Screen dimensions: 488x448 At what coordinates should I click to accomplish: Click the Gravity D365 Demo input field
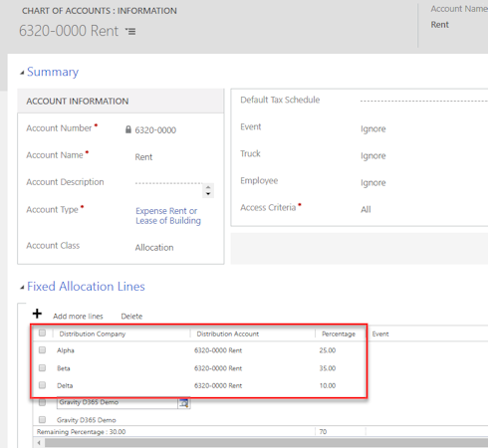point(118,402)
